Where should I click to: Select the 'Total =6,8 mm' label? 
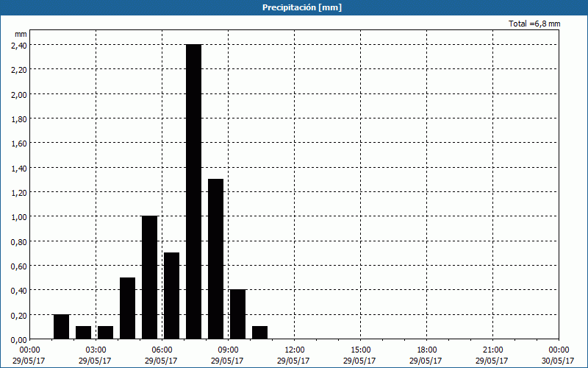coord(534,24)
